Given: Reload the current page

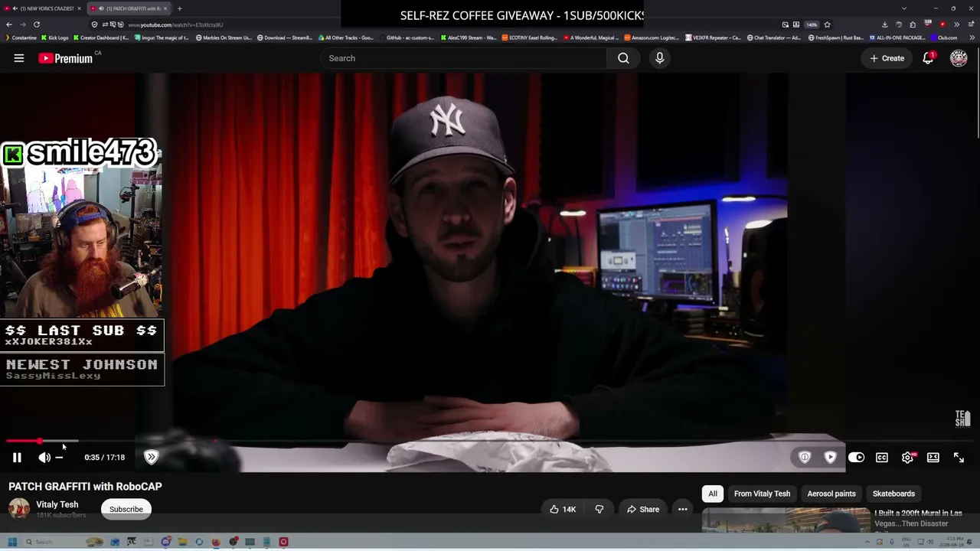Looking at the screenshot, I should 36,24.
